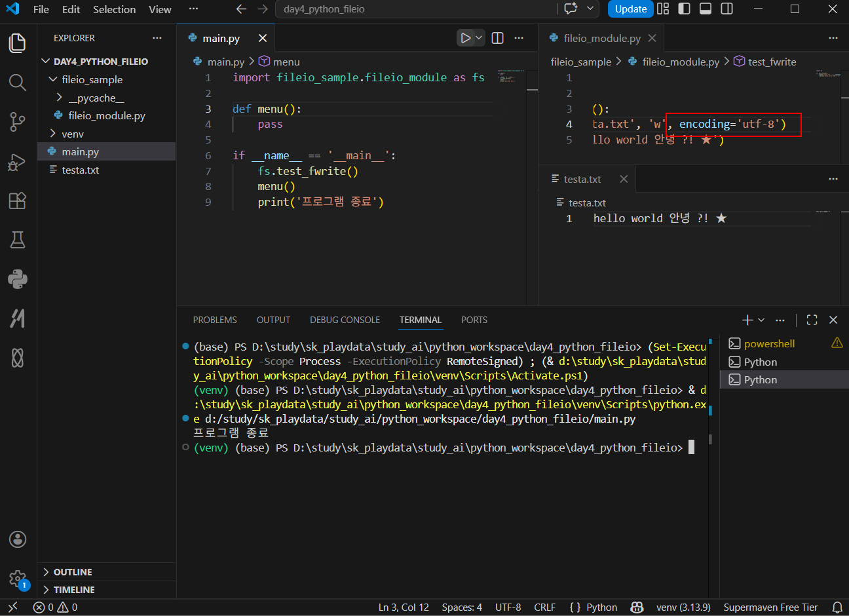Close the main.py tab

point(263,38)
